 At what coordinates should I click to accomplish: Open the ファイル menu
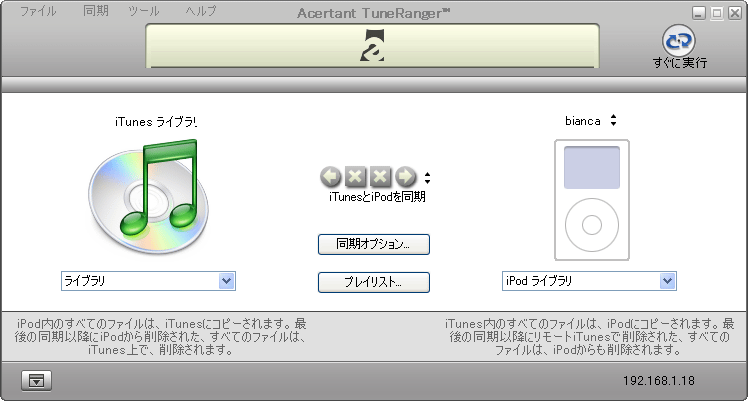[x=38, y=11]
